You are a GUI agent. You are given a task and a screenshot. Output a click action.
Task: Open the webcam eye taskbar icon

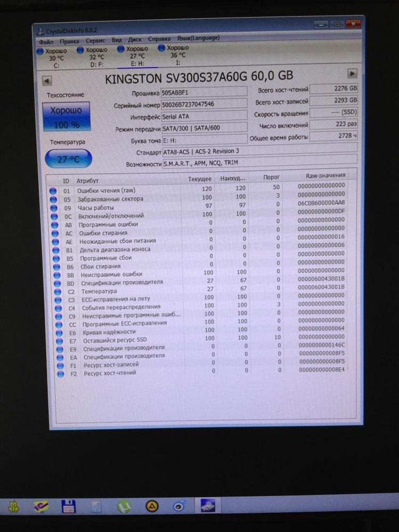tap(180, 506)
